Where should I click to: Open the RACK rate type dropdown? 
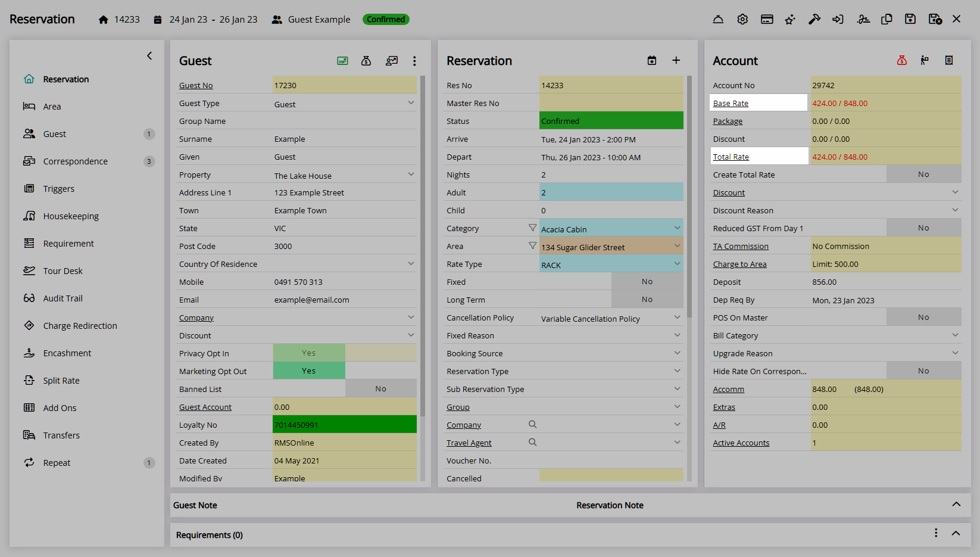(x=677, y=263)
